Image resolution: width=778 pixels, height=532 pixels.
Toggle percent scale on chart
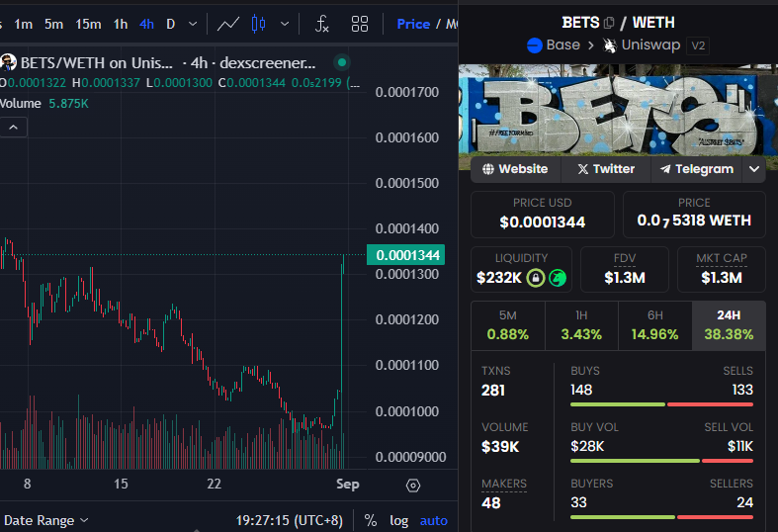point(370,520)
